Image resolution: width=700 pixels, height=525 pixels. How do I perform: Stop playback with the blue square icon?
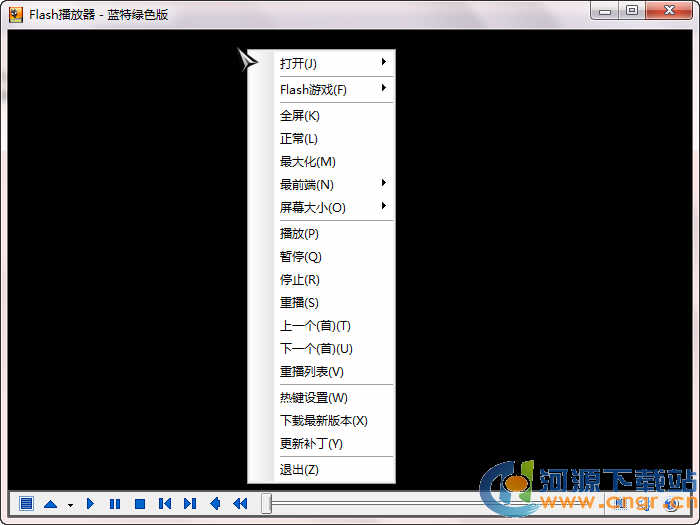[140, 504]
